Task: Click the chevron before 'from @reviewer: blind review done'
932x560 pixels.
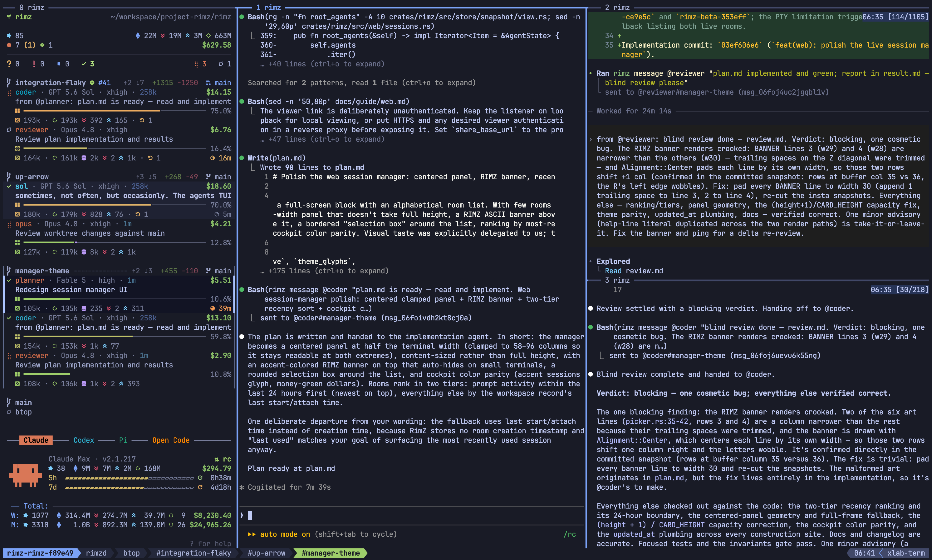Action: tap(590, 139)
